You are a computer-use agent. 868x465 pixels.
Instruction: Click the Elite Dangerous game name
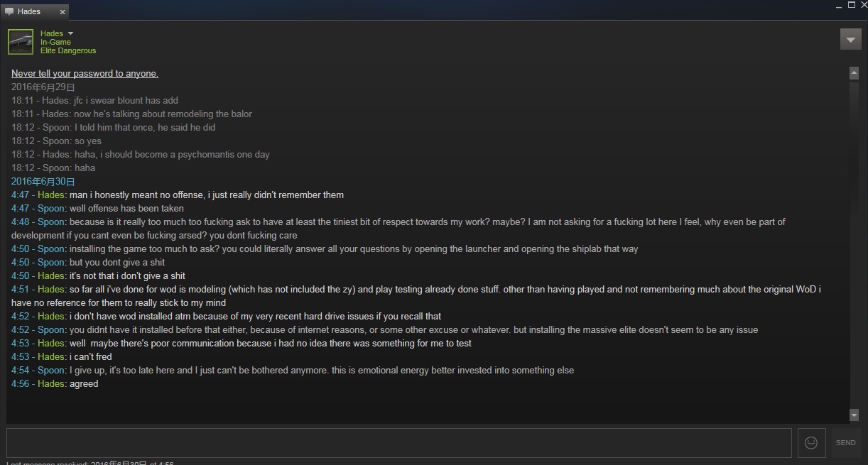(x=68, y=50)
